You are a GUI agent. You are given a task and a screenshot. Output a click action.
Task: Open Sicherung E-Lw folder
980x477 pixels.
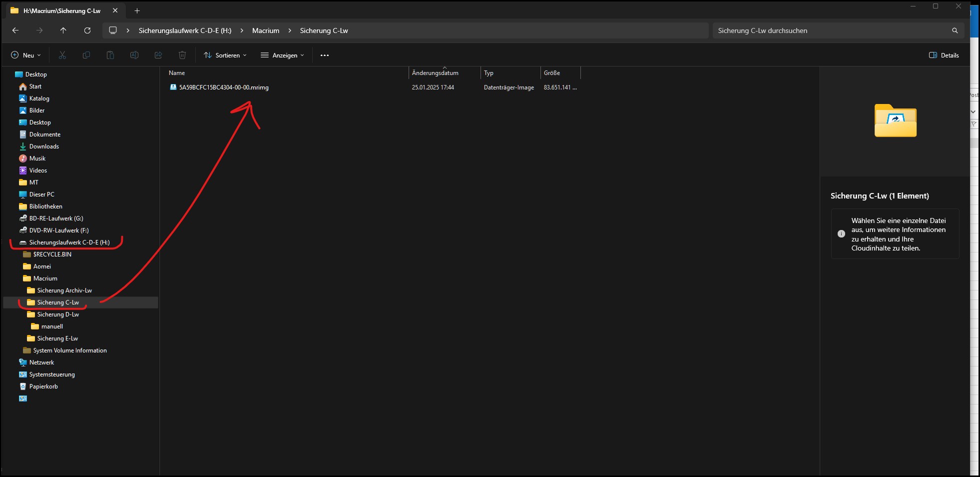point(57,338)
